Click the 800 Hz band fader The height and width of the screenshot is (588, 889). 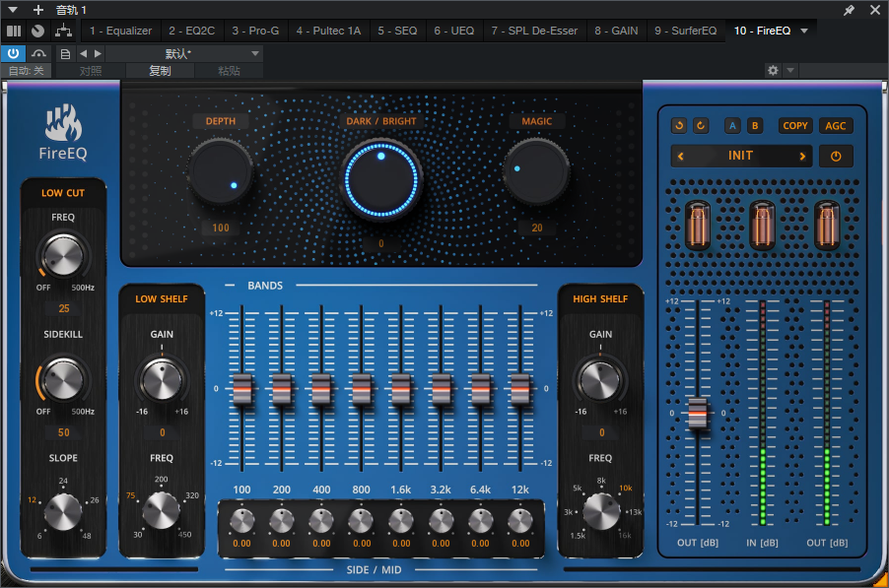361,389
